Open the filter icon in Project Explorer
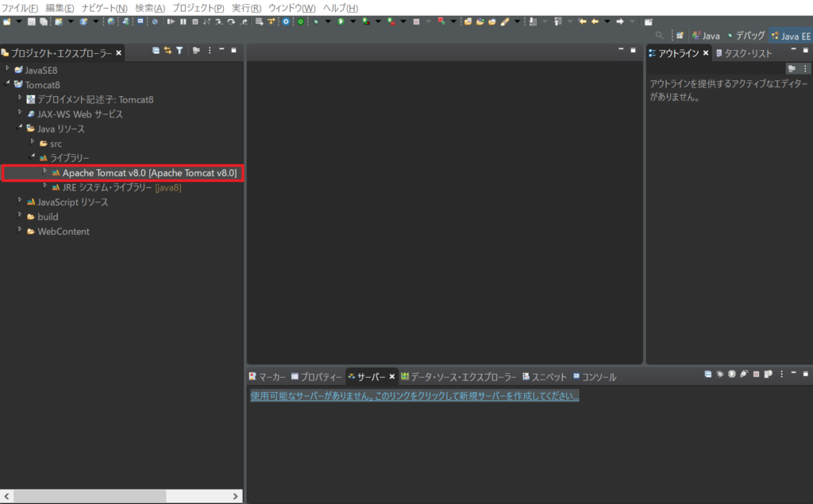Viewport: 813px width, 504px height. [x=179, y=51]
